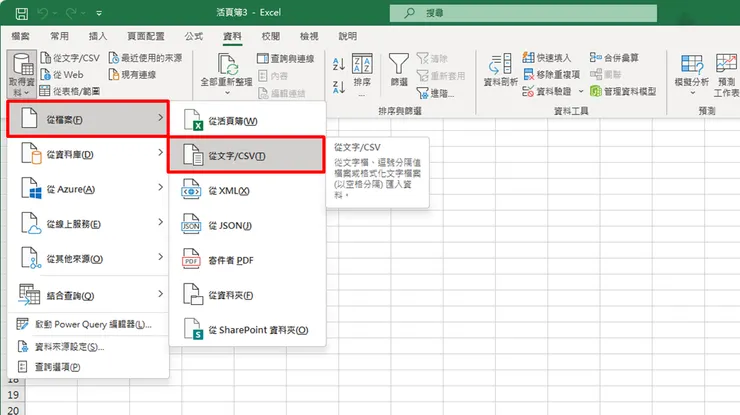Expand the 從其他來源(O) submenu
The height and width of the screenshot is (415, 740).
point(88,259)
